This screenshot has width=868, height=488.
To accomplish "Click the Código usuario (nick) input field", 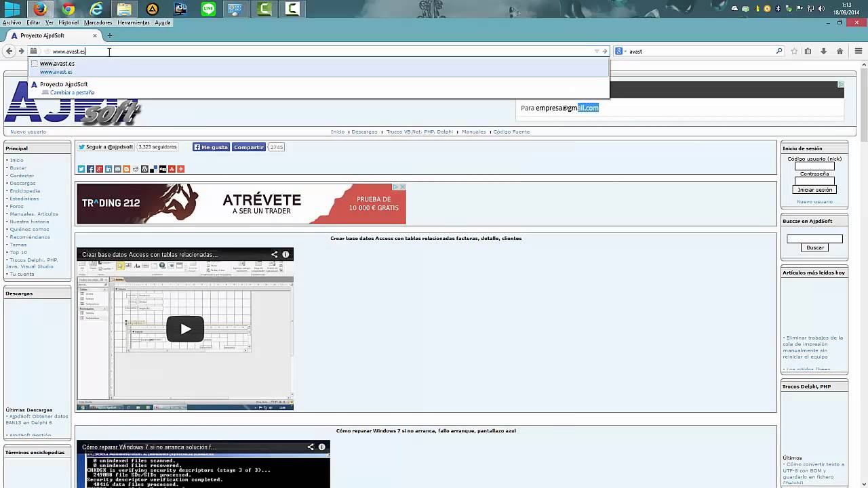I will tap(814, 166).
